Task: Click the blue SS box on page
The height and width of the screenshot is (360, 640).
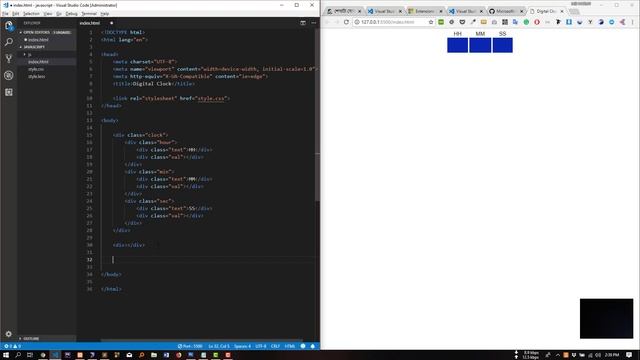Action: pyautogui.click(x=502, y=45)
